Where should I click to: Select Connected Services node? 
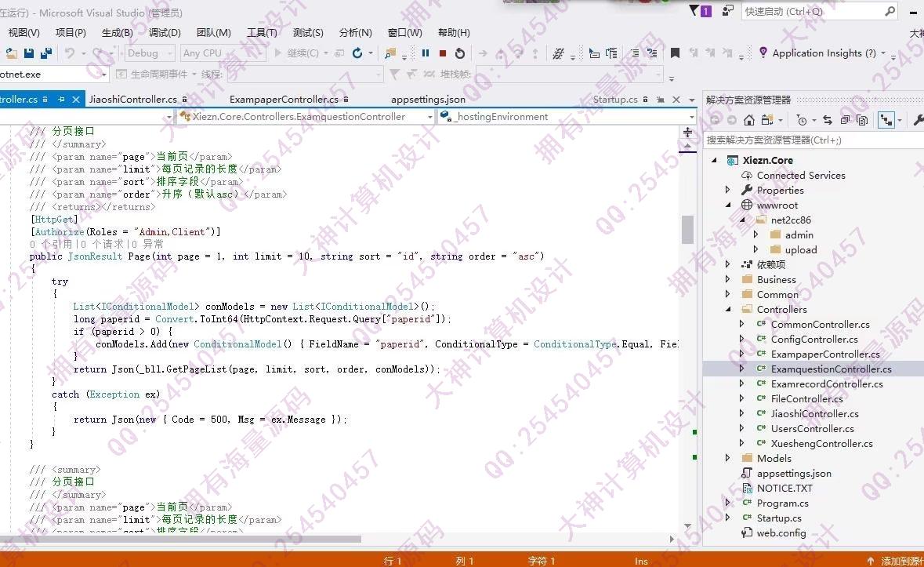click(x=801, y=175)
